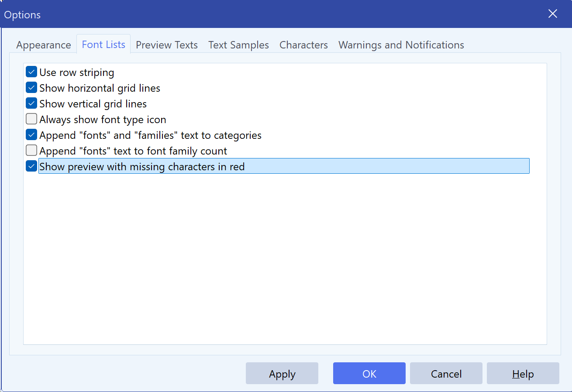Open Warnings and Notifications tab

click(x=401, y=45)
